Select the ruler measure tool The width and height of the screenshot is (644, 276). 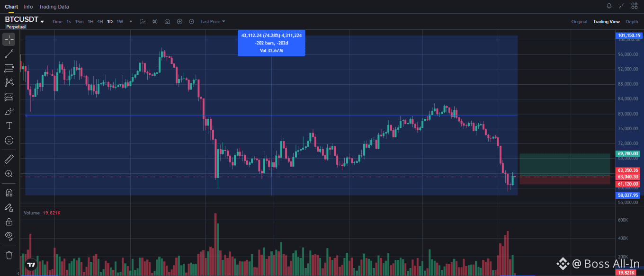pos(9,159)
